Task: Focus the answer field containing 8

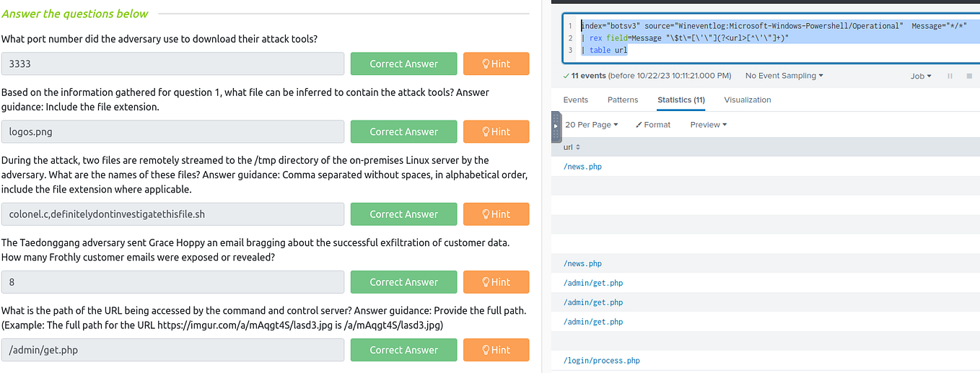Action: 172,282
